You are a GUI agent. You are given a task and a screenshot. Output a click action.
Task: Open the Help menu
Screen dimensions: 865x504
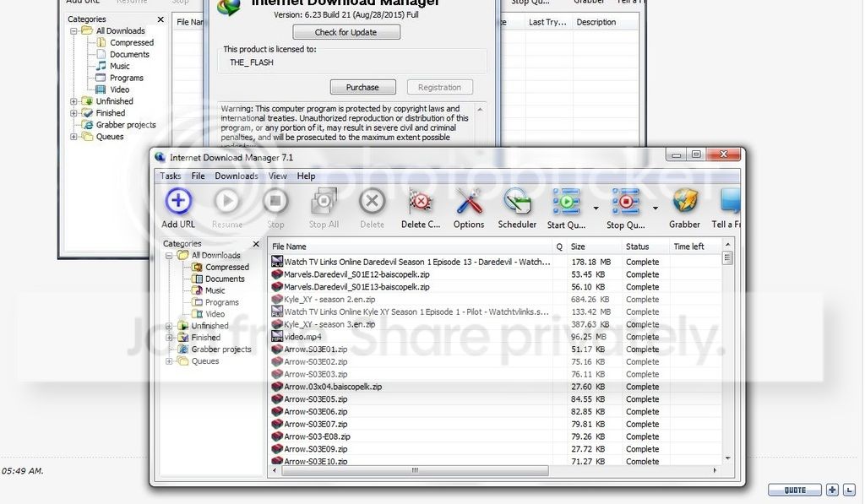click(306, 176)
